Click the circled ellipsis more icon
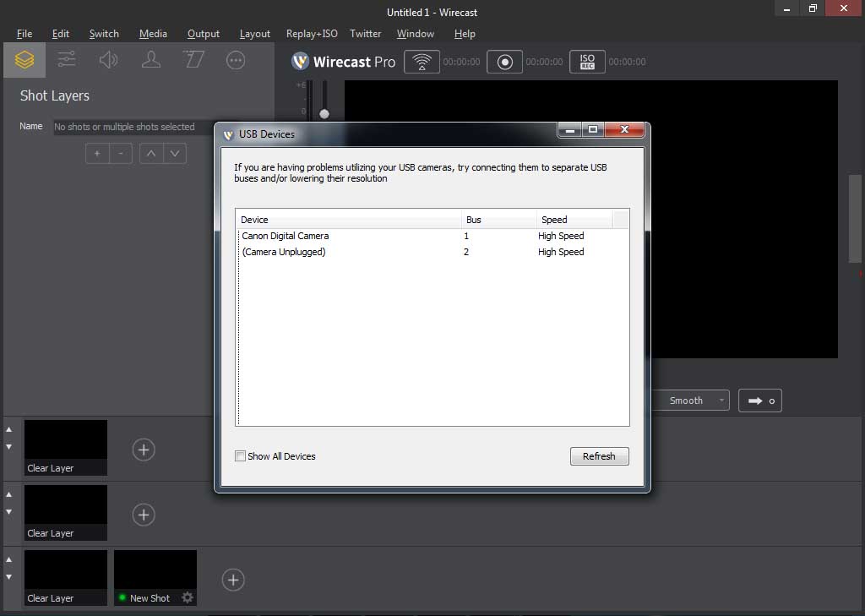 coord(236,60)
